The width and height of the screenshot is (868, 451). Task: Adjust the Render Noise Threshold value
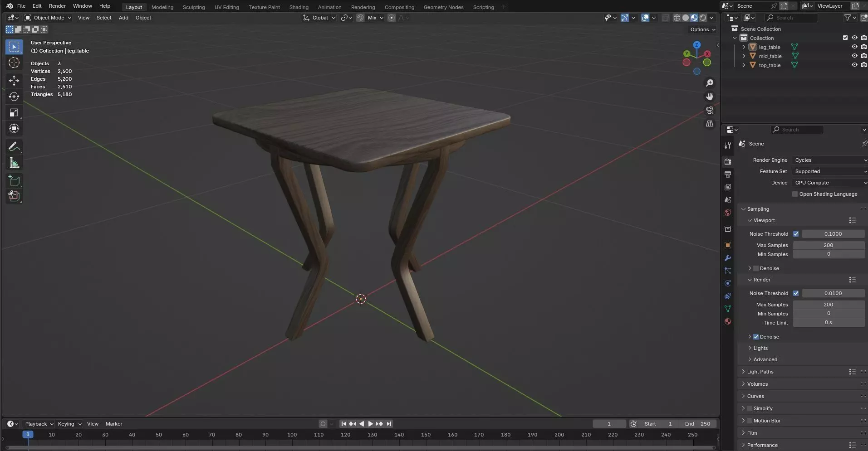tap(833, 293)
